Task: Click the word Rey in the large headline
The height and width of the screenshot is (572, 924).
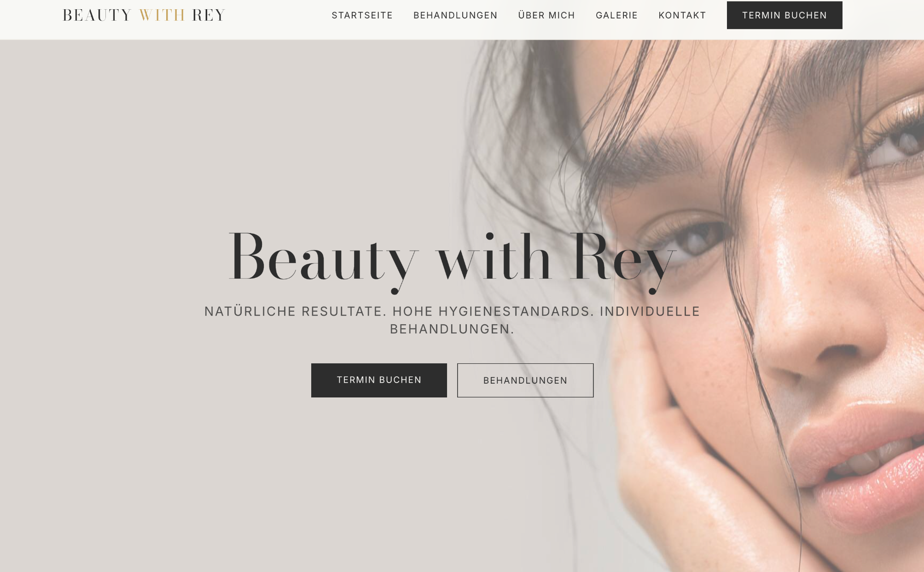Action: point(623,260)
